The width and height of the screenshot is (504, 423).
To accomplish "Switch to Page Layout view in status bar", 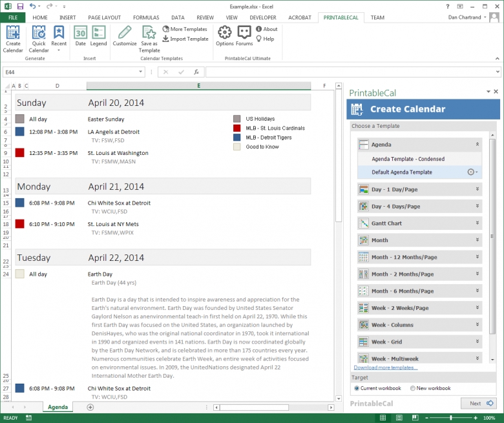I will [399, 418].
